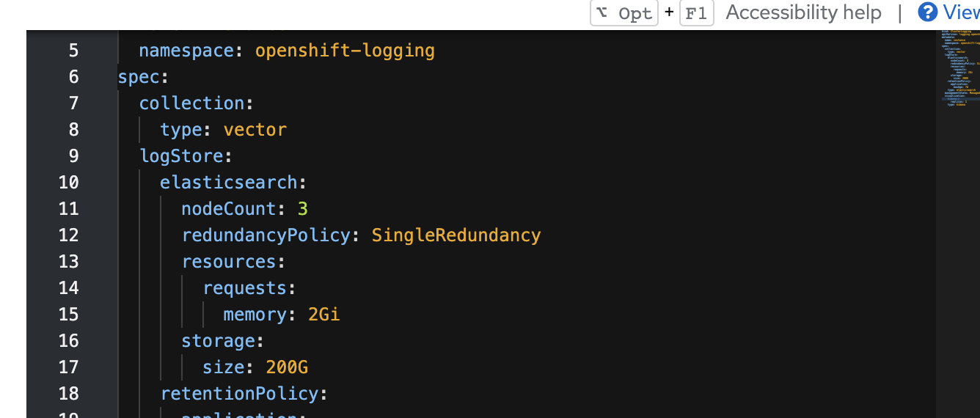Click the nodeCount value 3
This screenshot has width=980, height=418.
pyautogui.click(x=302, y=209)
